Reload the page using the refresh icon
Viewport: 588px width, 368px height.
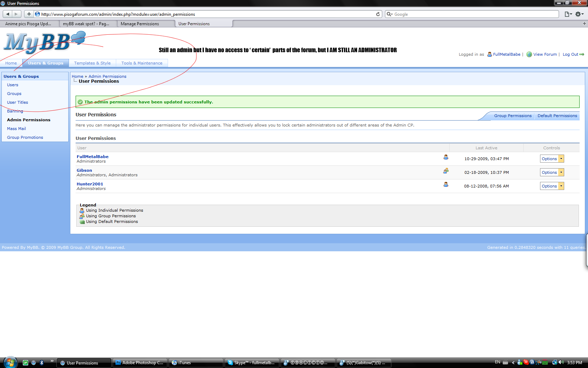378,14
